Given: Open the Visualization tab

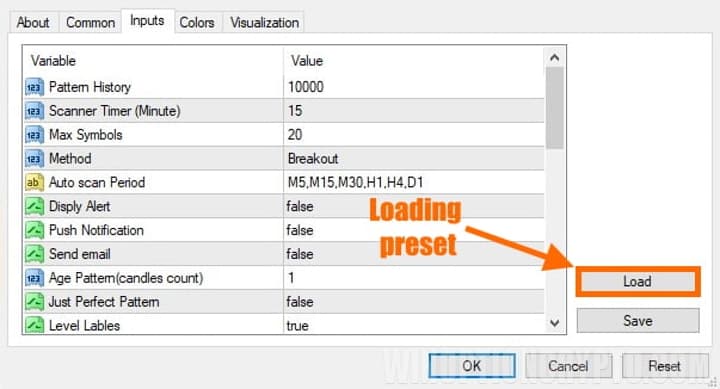Looking at the screenshot, I should point(264,23).
